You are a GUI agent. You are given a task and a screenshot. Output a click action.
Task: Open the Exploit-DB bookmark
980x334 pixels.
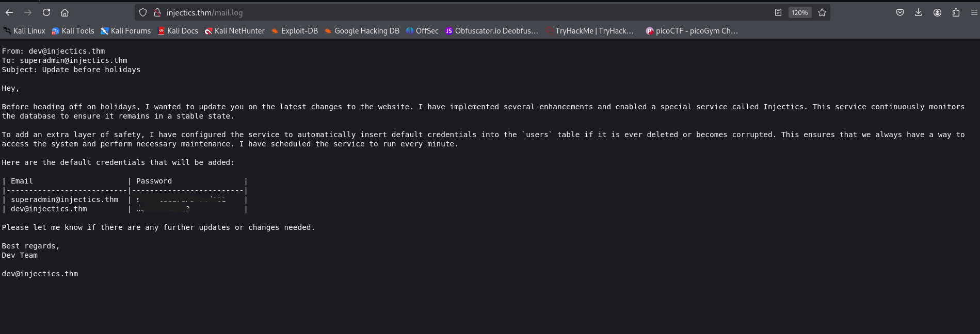294,31
